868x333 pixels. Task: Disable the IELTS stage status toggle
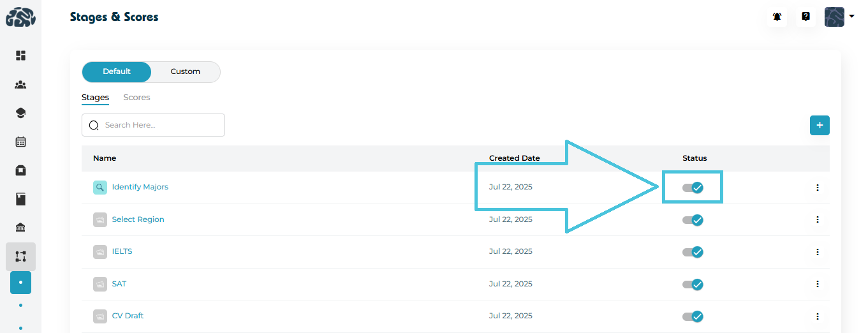click(693, 252)
